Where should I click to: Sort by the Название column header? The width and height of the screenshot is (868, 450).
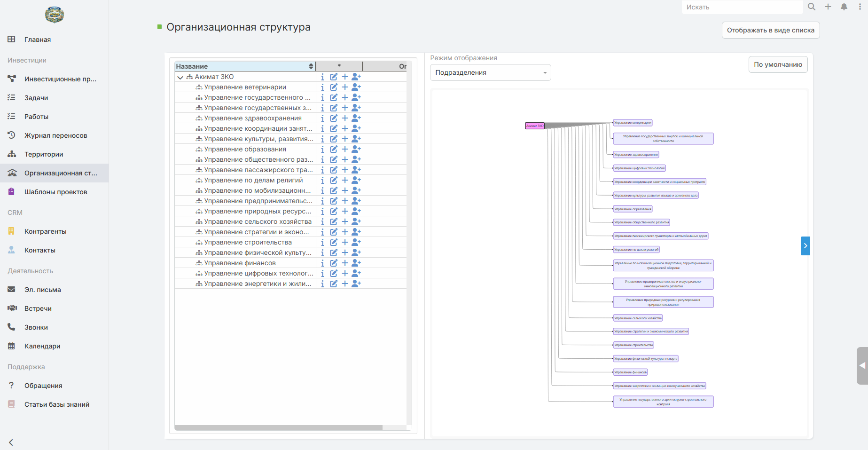pyautogui.click(x=245, y=66)
